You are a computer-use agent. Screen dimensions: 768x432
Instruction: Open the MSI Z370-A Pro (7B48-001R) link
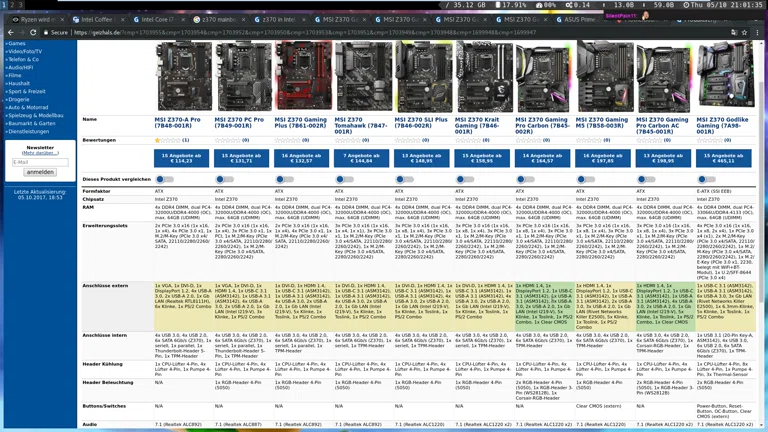tap(178, 122)
